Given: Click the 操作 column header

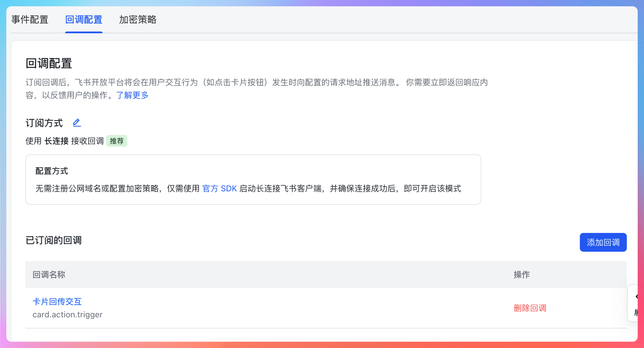Looking at the screenshot, I should 522,275.
